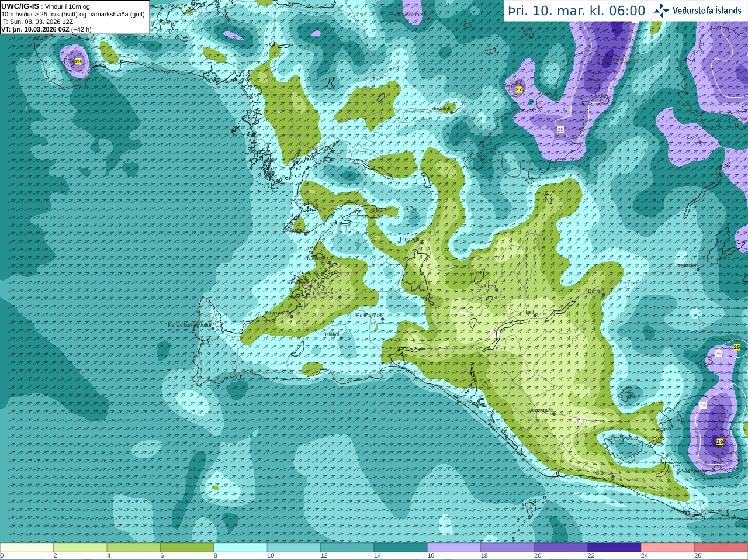
Task: Click the VT: þri. 10.03.2026 06Z line
Action: coord(46,29)
